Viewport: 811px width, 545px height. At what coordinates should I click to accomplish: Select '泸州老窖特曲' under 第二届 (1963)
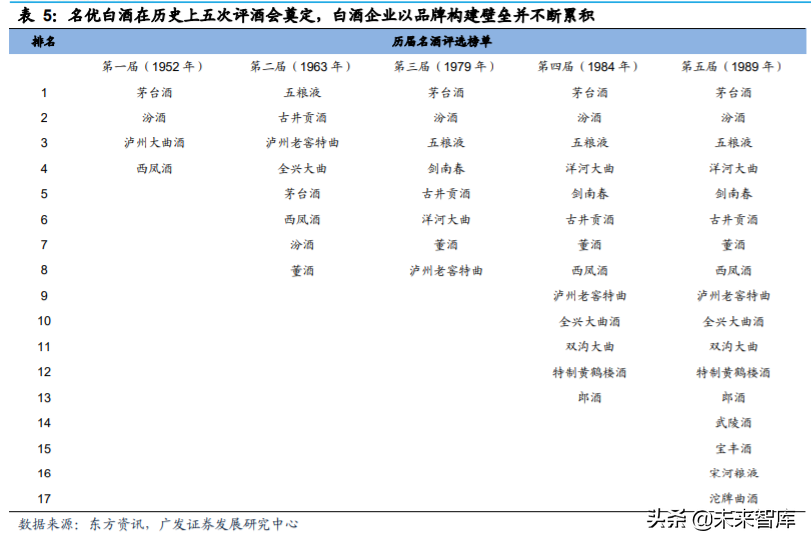[302, 143]
